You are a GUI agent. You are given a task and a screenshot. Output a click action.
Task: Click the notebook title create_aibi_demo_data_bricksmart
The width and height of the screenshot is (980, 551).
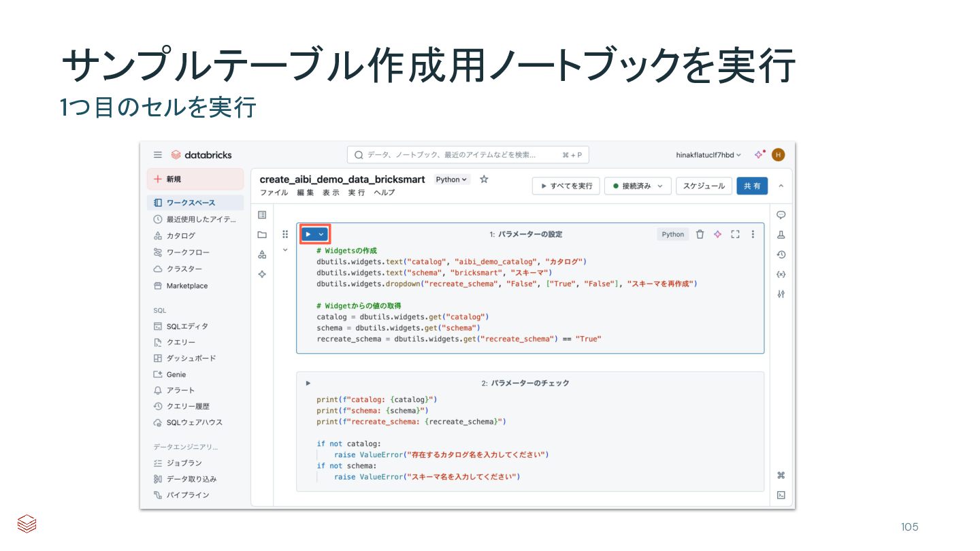pos(342,180)
